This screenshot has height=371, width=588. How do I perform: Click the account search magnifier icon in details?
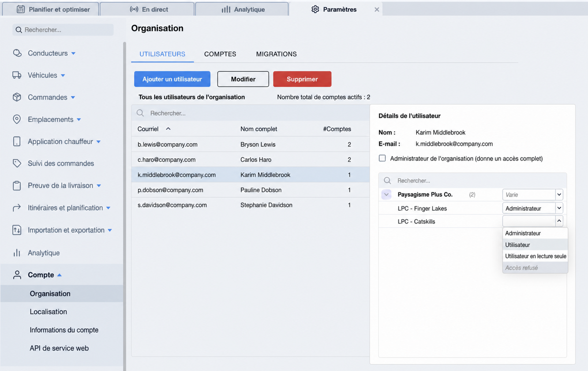pyautogui.click(x=387, y=180)
